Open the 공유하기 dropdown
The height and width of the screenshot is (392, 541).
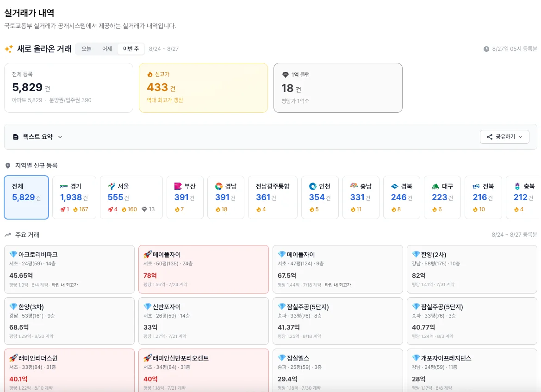504,137
